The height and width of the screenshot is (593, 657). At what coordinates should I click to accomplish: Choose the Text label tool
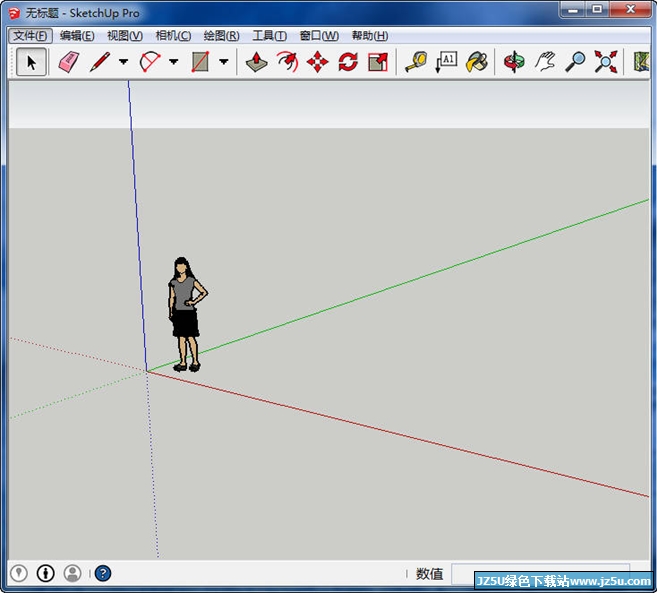[446, 62]
